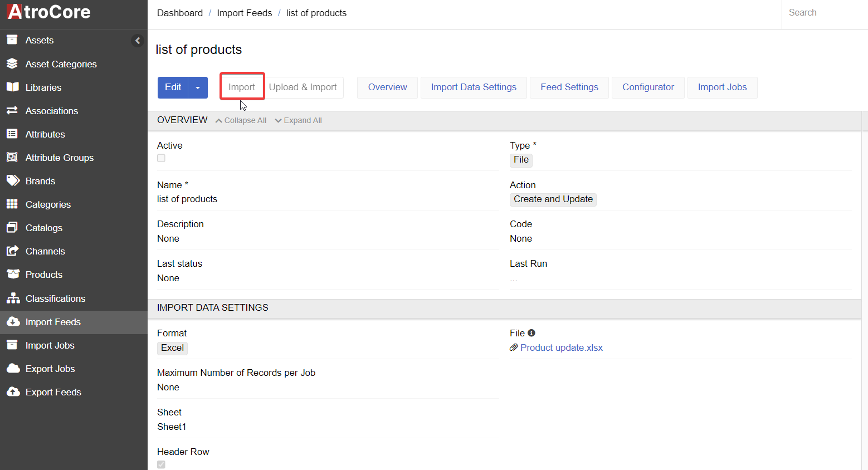Go to Import Feeds breadcrumb
The height and width of the screenshot is (470, 868).
pos(245,13)
